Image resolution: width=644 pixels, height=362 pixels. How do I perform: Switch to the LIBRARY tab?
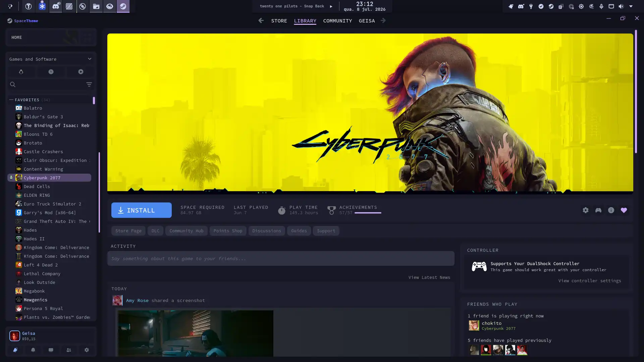click(305, 21)
